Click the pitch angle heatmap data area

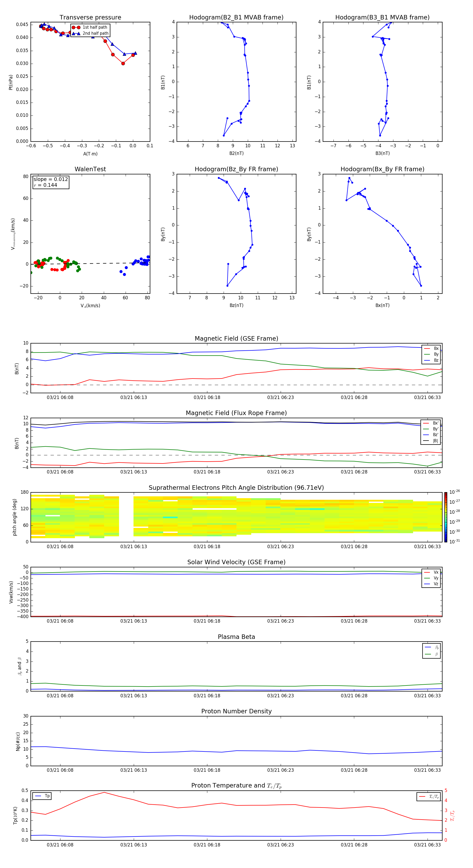tap(236, 517)
